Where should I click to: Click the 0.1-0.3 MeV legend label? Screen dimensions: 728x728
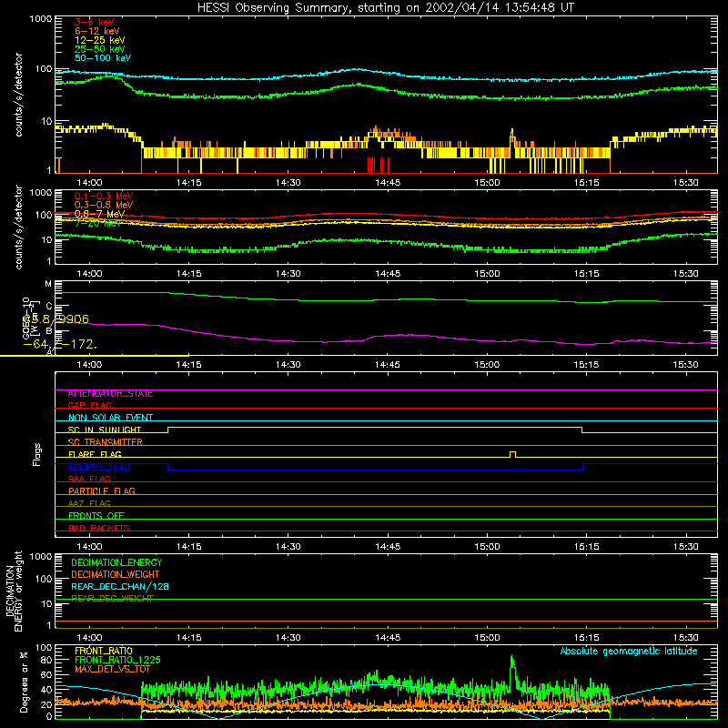click(104, 196)
